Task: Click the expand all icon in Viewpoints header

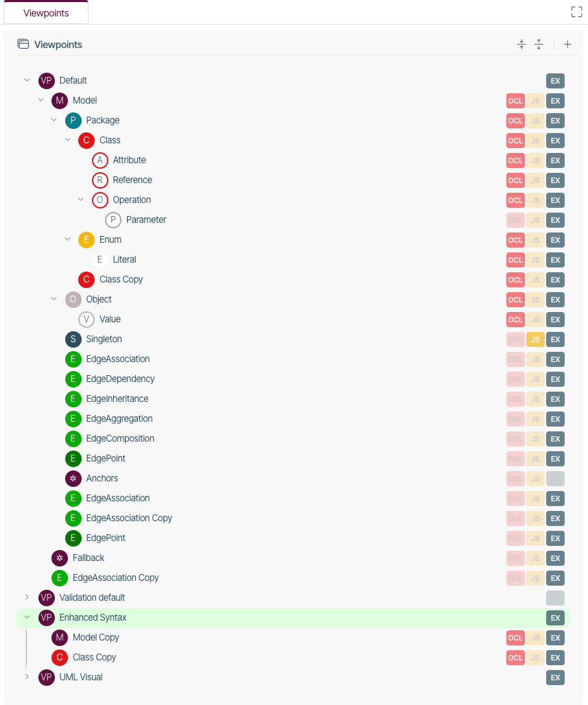Action: [x=539, y=44]
